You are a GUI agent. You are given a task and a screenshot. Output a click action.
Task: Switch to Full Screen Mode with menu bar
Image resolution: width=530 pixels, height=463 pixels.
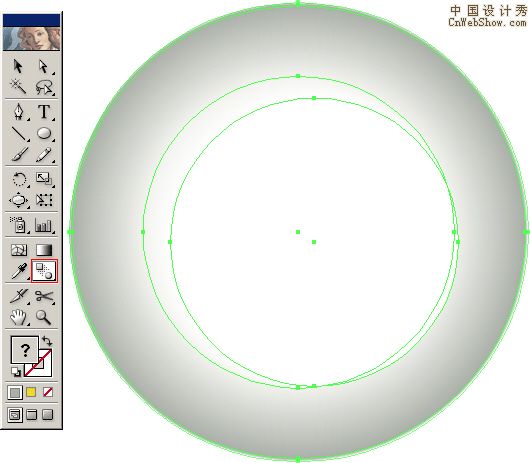coord(31,414)
